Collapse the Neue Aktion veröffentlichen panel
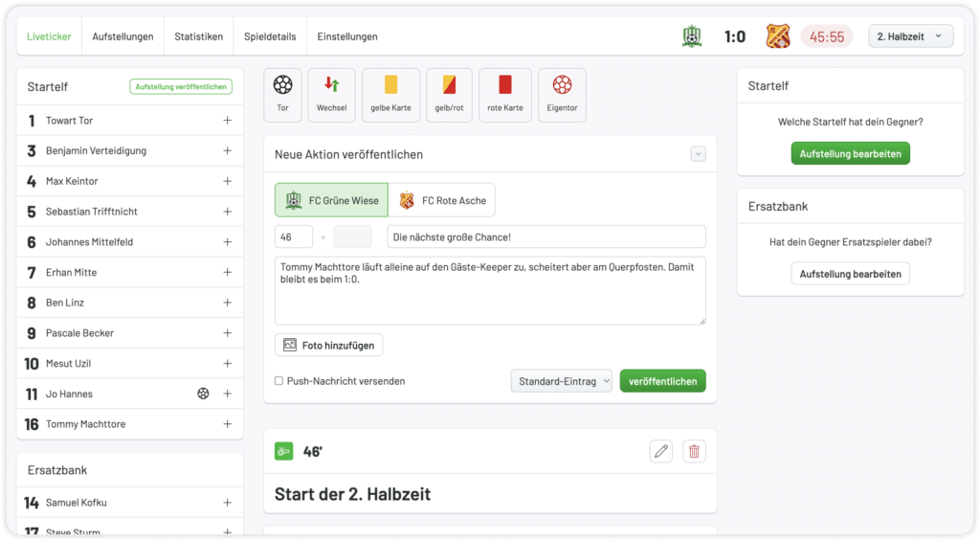Screen dimensions: 980x541 (x=698, y=154)
